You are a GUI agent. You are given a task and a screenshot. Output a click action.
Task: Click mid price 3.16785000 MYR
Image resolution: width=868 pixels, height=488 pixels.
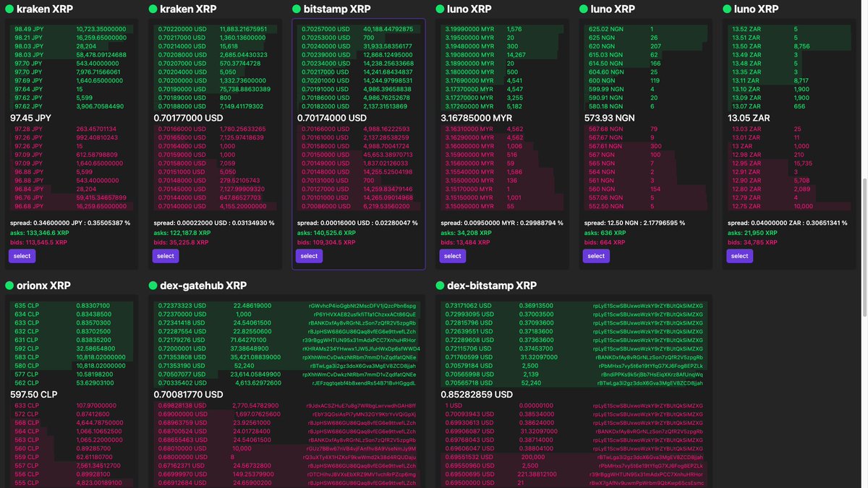pos(477,118)
